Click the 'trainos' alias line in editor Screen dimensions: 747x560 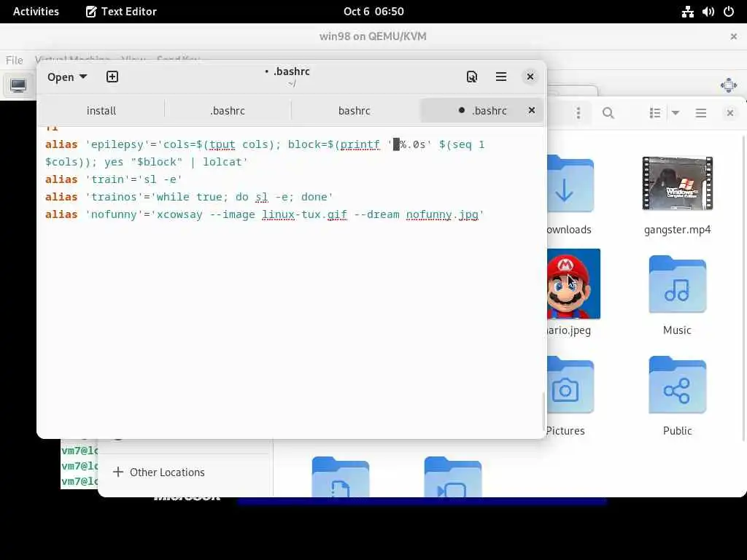tap(189, 197)
